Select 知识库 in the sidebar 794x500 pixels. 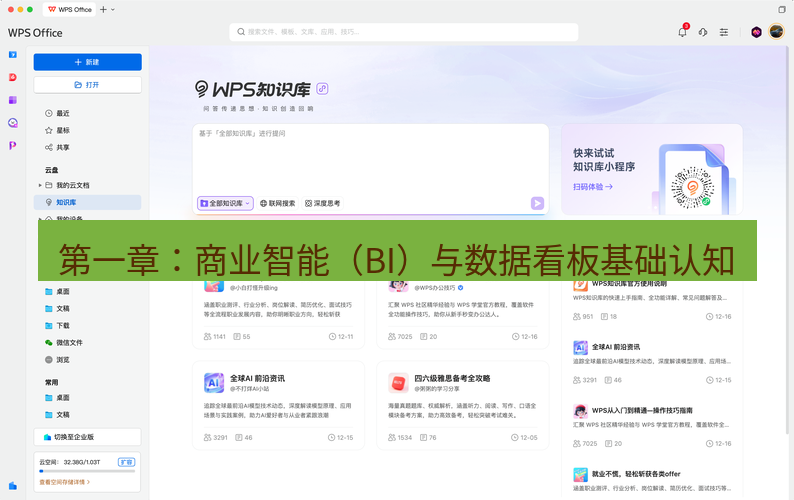87,202
